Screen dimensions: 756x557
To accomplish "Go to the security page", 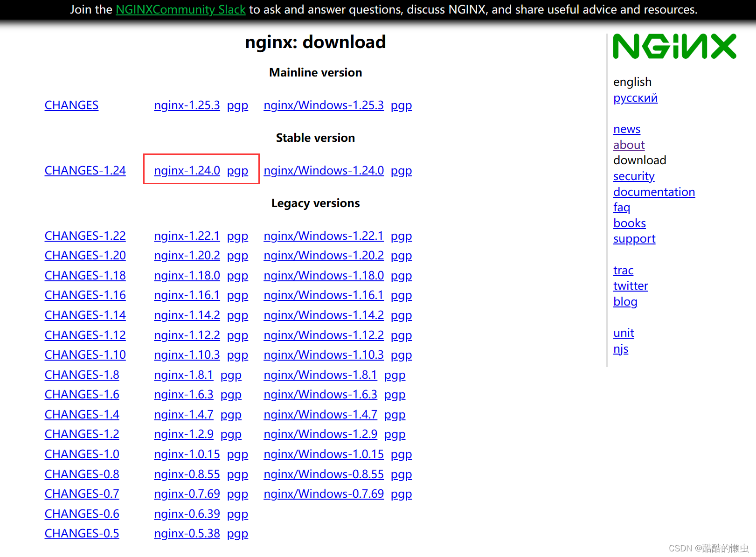I will coord(633,176).
